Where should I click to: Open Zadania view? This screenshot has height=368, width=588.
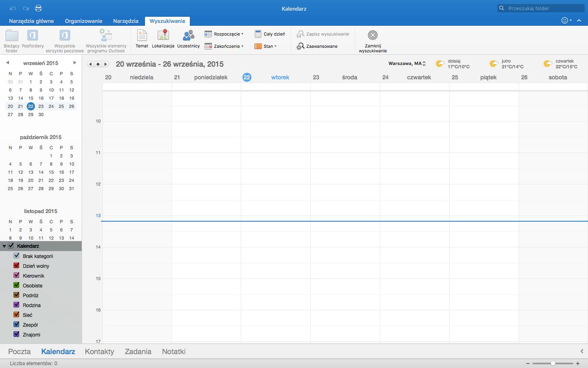(138, 351)
